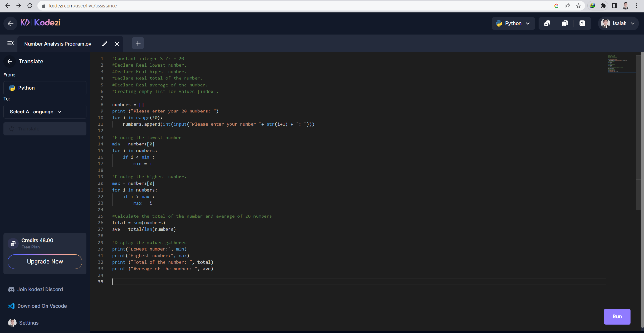This screenshot has height=333, width=644.
Task: Click the copy code icon in header
Action: tap(547, 23)
